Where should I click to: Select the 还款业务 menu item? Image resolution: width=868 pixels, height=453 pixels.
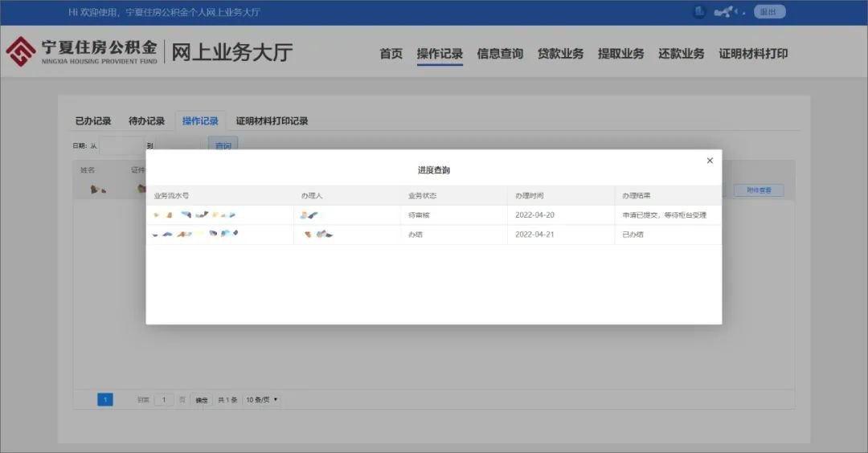682,54
